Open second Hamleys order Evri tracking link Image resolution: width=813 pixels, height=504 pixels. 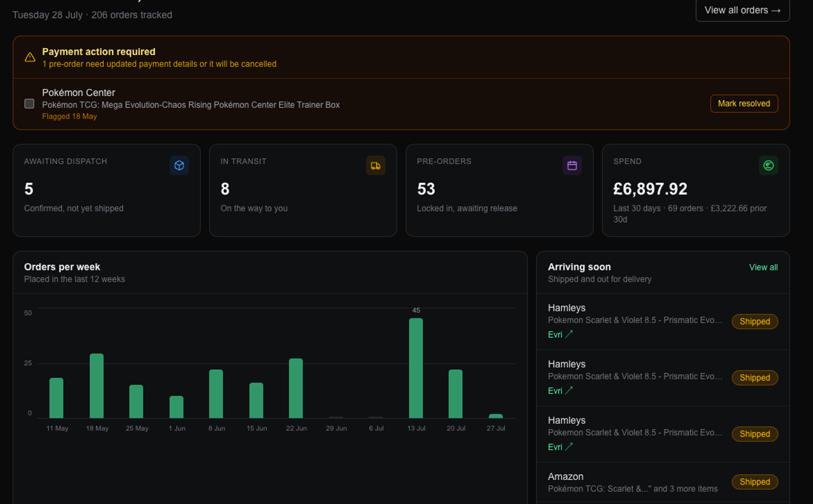tap(560, 391)
